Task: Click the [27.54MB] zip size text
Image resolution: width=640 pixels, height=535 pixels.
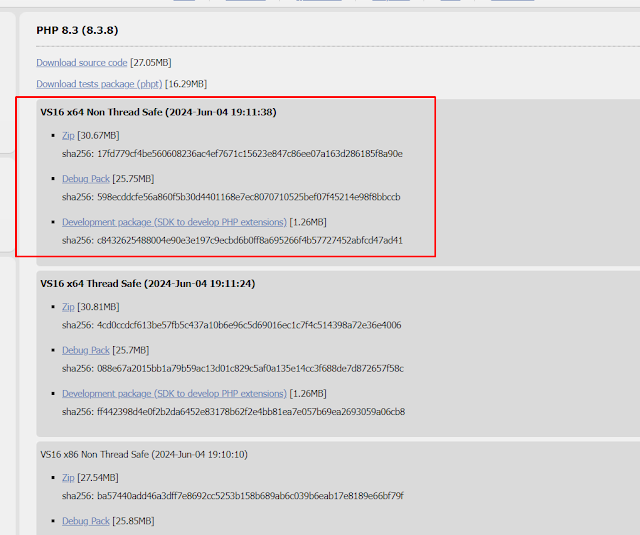Action: pyautogui.click(x=98, y=477)
